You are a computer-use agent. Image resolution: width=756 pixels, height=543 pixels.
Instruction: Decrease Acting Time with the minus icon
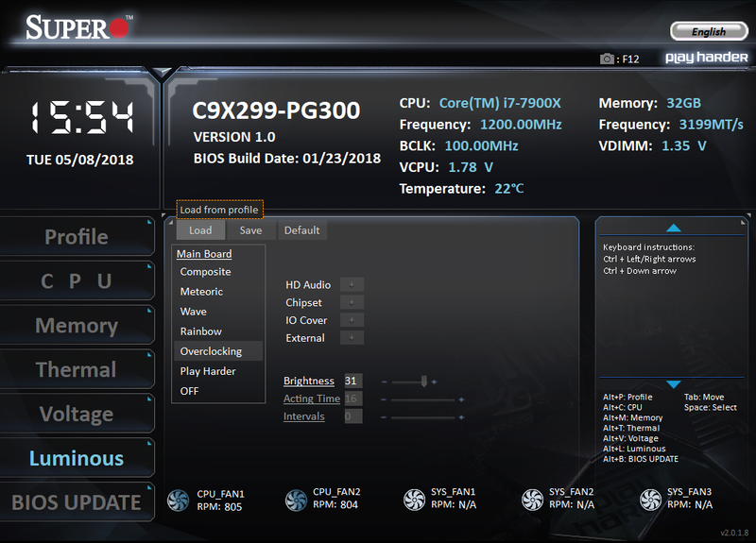(385, 399)
